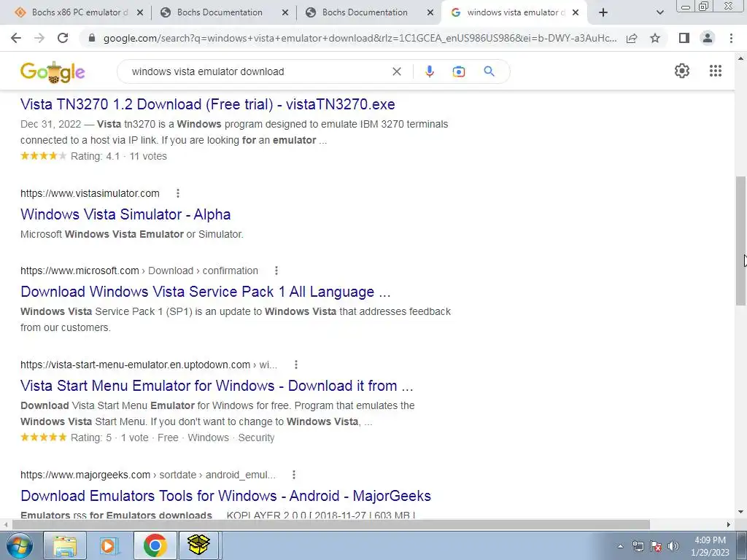Viewport: 747px width, 560px height.
Task: Open the Chrome side panel
Action: point(684,38)
